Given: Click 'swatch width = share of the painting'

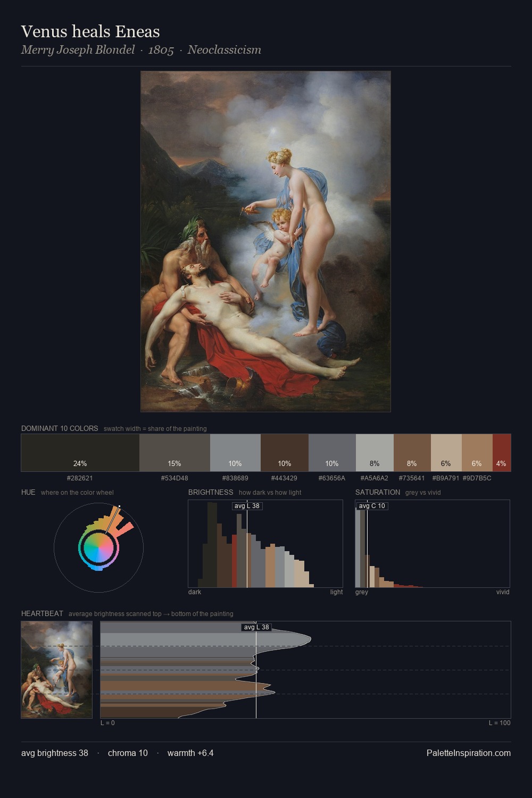Looking at the screenshot, I should 155,429.
